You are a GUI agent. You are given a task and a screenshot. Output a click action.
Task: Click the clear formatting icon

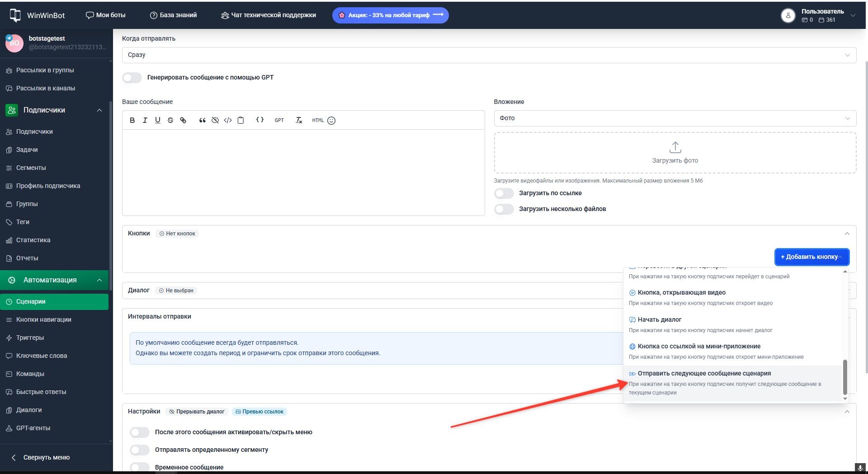[x=299, y=120]
